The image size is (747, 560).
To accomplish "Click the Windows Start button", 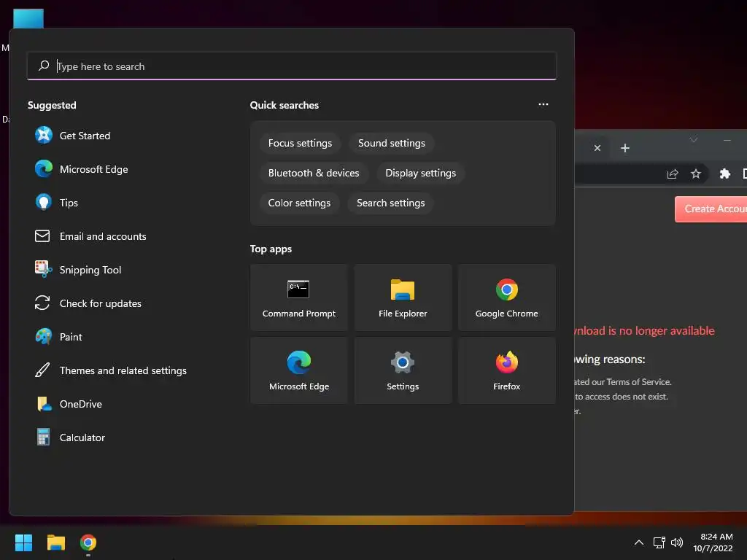I will 23,542.
